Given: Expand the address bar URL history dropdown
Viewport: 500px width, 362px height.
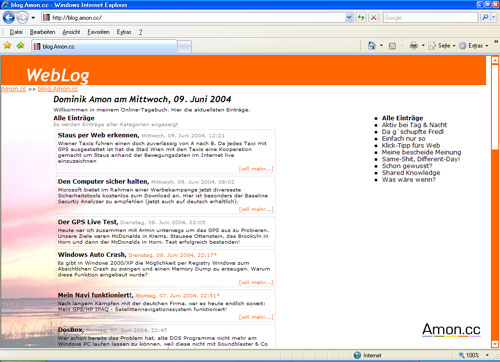Looking at the screenshot, I should click(349, 18).
